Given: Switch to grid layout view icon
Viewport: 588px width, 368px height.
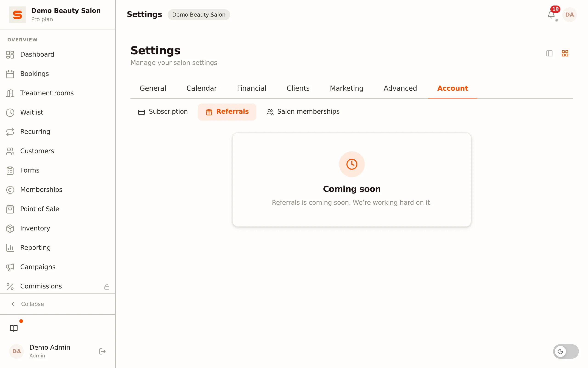Looking at the screenshot, I should (x=565, y=53).
